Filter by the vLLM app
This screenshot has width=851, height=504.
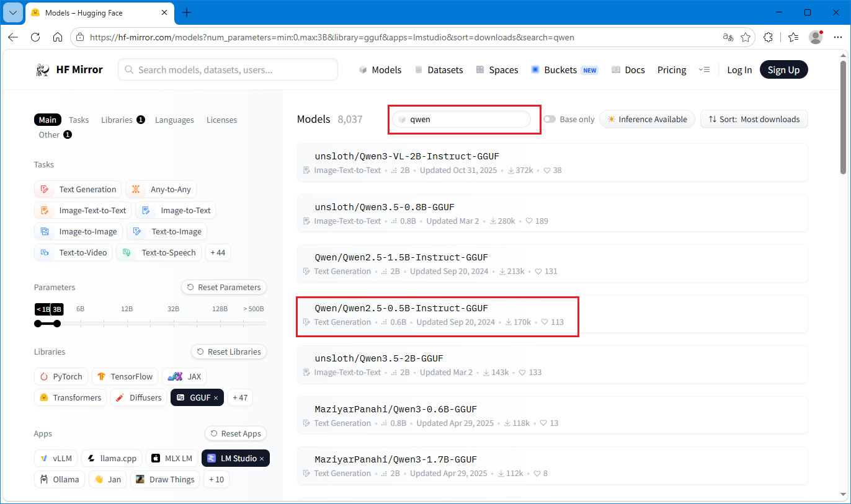point(56,459)
